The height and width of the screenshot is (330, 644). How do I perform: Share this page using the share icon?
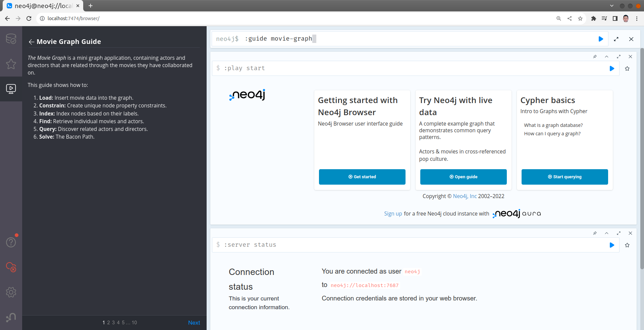coord(570,18)
